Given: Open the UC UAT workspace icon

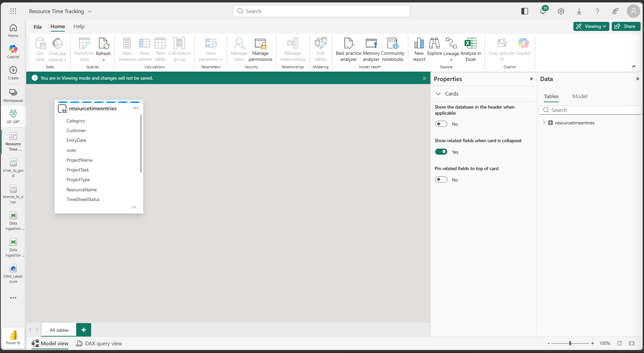Looking at the screenshot, I should pyautogui.click(x=13, y=116).
